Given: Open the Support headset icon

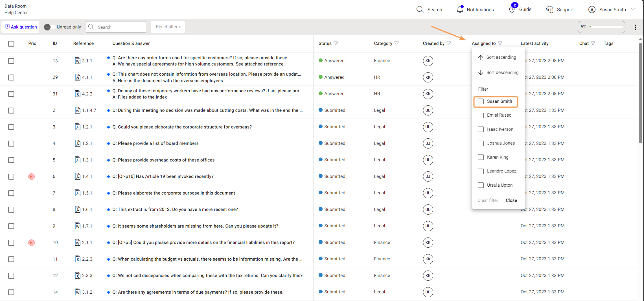Looking at the screenshot, I should (x=549, y=10).
